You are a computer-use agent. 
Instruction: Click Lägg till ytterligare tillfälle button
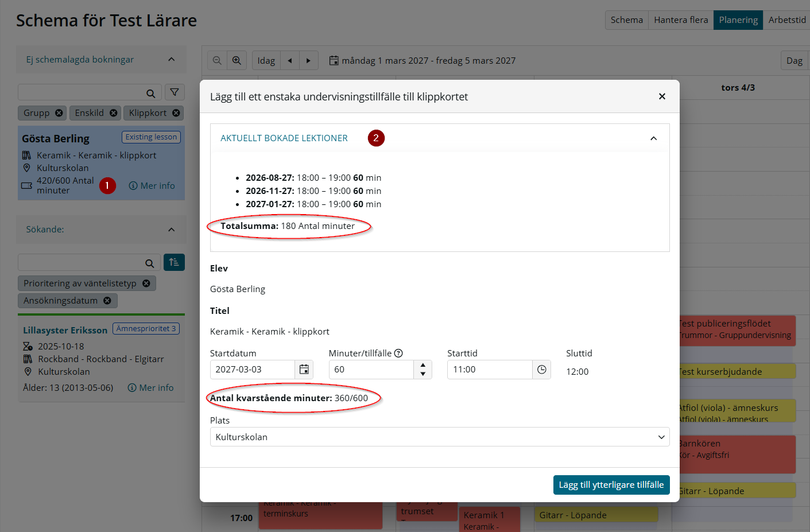coord(611,485)
